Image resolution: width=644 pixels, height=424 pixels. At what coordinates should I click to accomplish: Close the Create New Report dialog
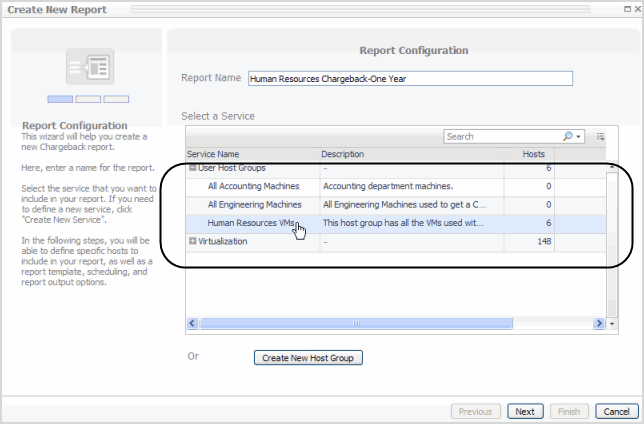tap(637, 9)
